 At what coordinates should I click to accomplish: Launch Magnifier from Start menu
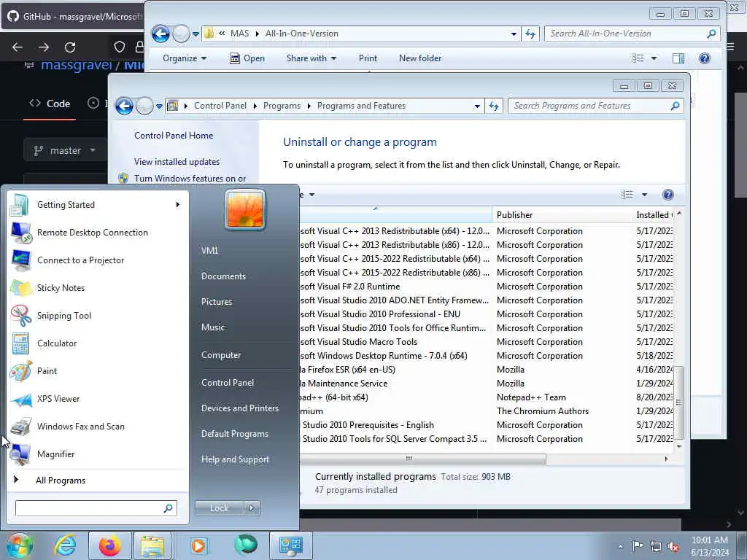pos(55,454)
